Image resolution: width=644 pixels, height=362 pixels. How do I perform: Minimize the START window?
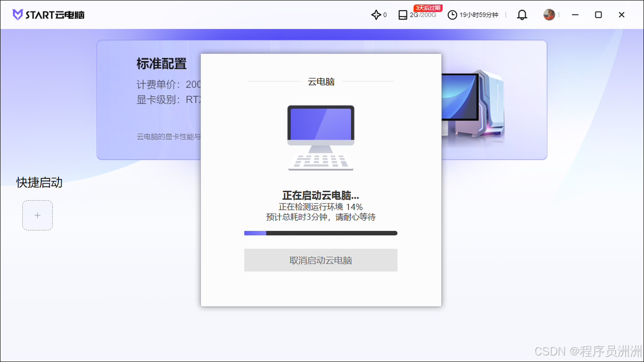point(575,15)
